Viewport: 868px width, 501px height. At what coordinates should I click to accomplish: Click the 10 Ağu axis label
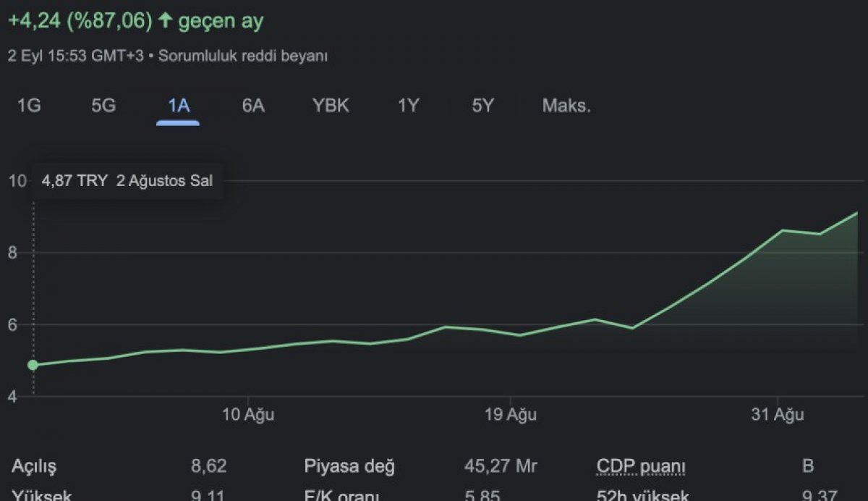248,415
